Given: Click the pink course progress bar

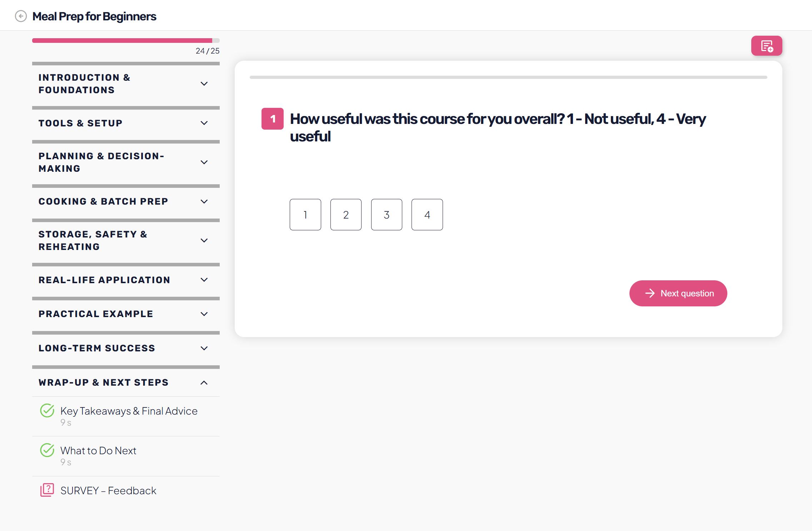Looking at the screenshot, I should click(122, 41).
